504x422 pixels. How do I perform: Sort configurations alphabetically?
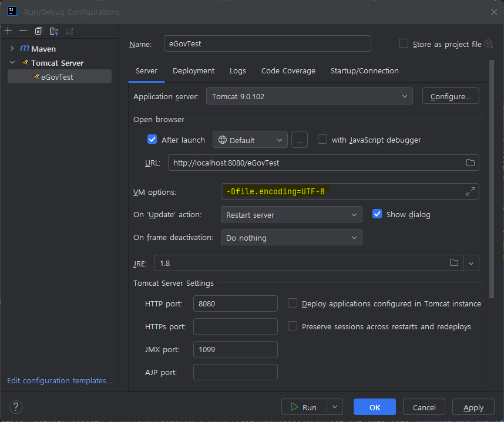[x=69, y=31]
